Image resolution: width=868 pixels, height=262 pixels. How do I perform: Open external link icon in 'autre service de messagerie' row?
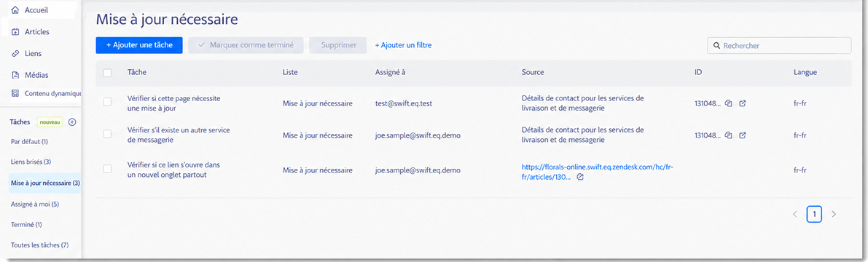[x=743, y=135]
